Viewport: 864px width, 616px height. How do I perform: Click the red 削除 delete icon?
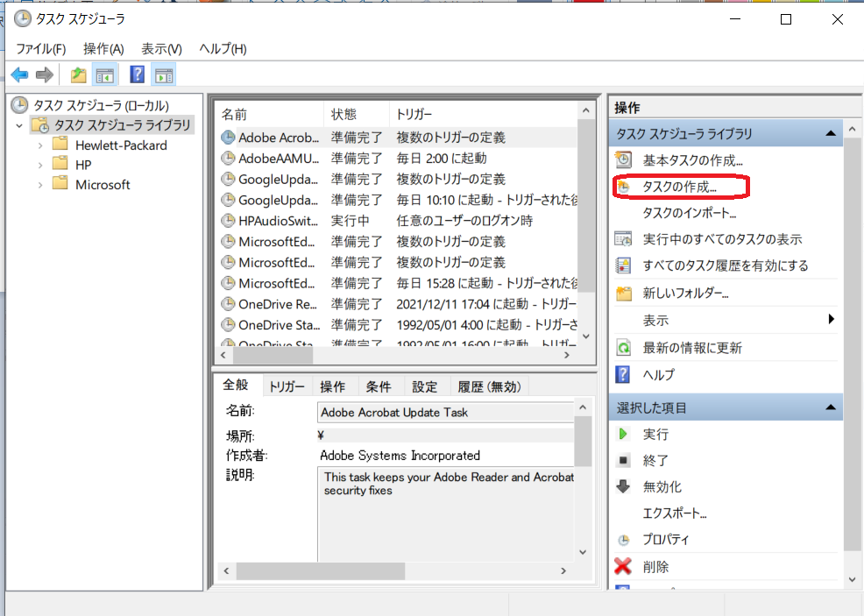coord(624,566)
